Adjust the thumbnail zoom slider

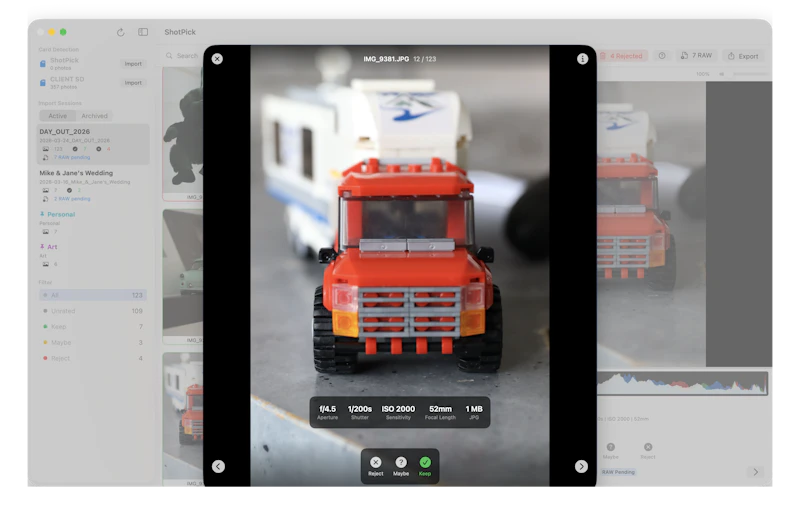750,74
